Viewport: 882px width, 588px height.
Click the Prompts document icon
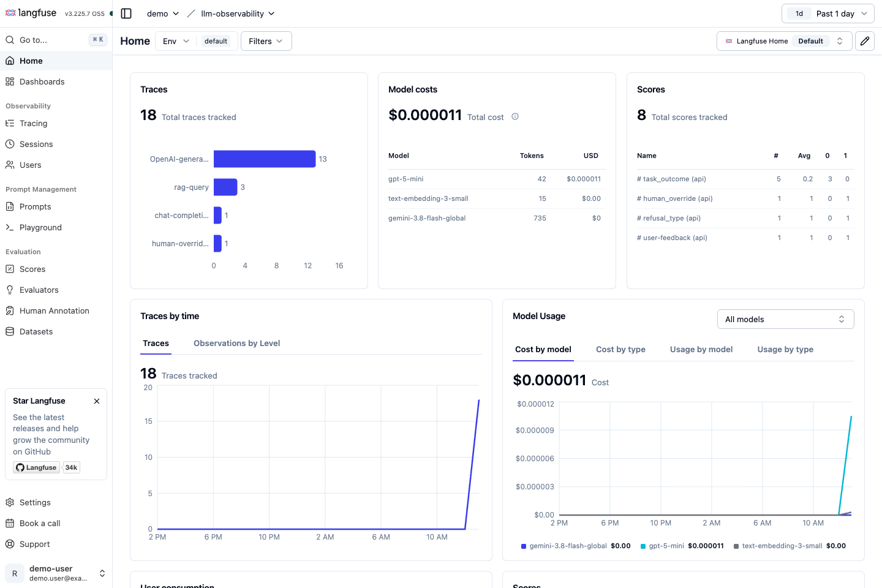point(10,206)
